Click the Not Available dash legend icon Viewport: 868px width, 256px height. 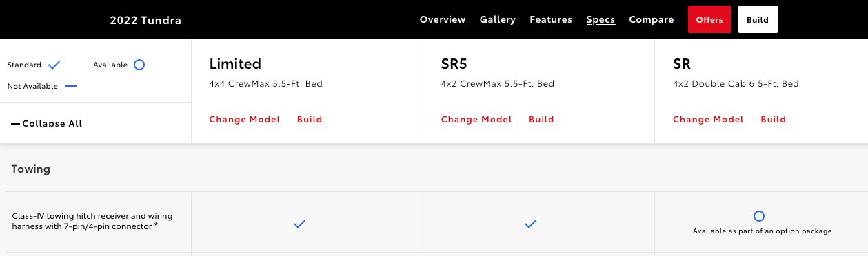71,86
